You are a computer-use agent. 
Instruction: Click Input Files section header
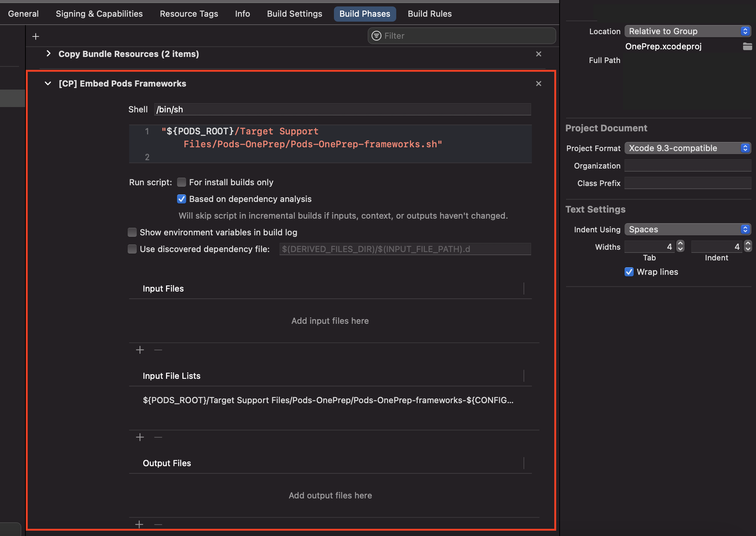coord(163,288)
